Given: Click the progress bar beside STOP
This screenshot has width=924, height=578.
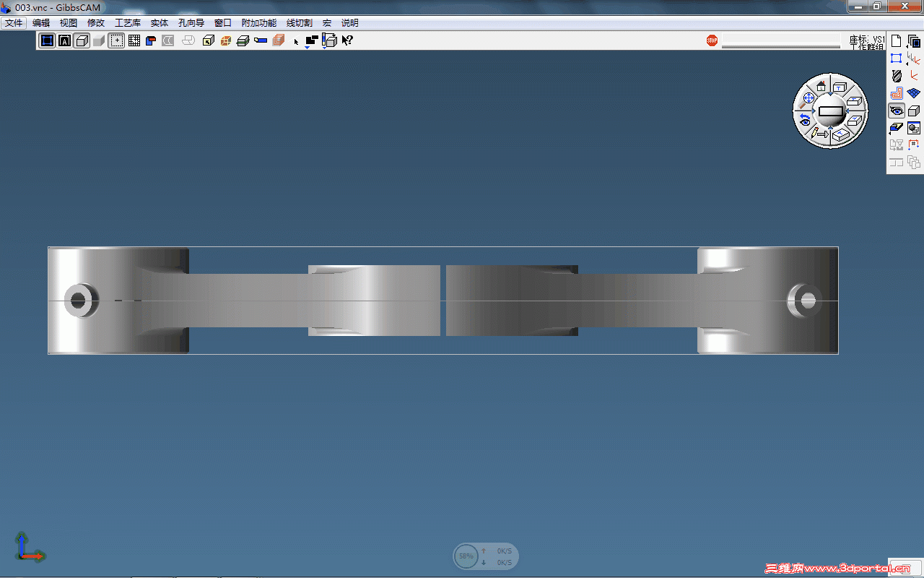Looking at the screenshot, I should 781,41.
